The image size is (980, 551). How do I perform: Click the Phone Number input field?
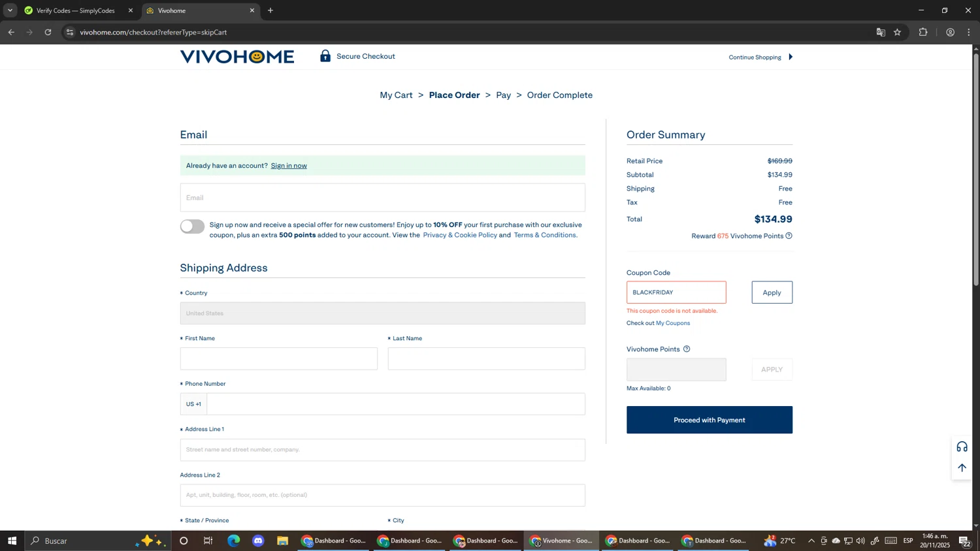click(396, 404)
